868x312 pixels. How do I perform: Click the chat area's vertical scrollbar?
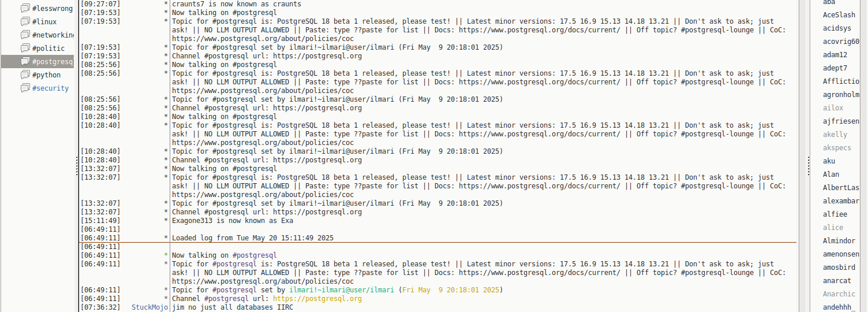click(801, 156)
